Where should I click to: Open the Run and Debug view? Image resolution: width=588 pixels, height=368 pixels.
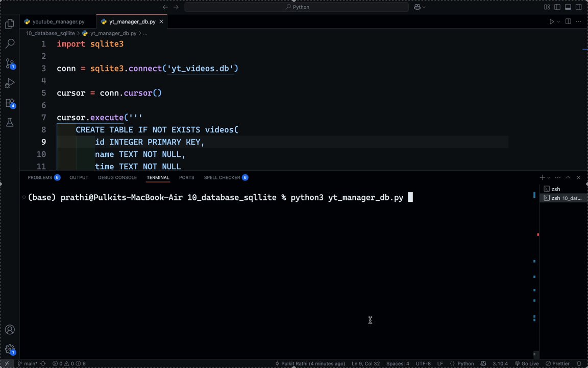[x=10, y=83]
